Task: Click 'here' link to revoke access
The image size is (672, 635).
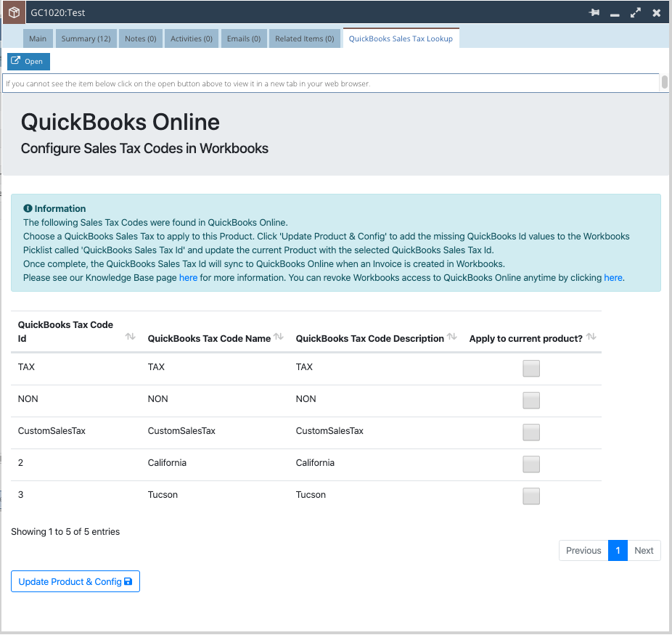Action: pos(613,278)
